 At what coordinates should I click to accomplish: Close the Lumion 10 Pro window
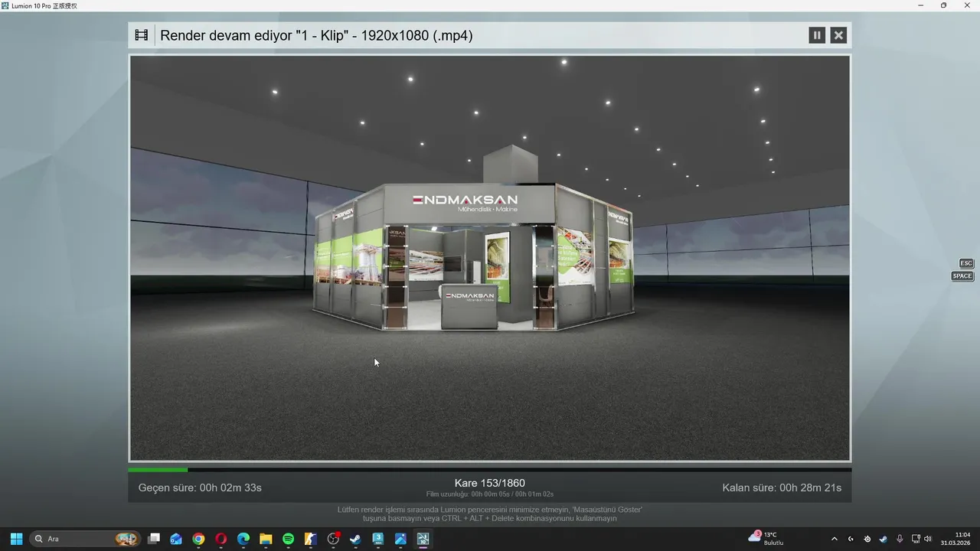coord(966,5)
